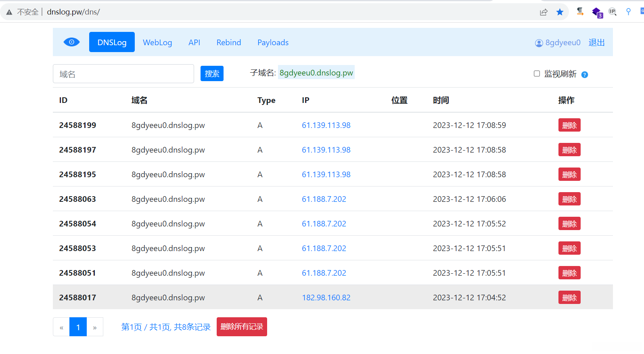644x354 pixels.
Task: Open the purple layers extension with badge 3
Action: [x=596, y=12]
